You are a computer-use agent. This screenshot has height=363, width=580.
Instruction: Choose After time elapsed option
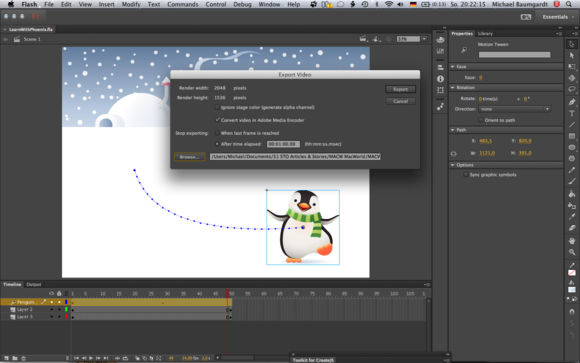tap(217, 144)
